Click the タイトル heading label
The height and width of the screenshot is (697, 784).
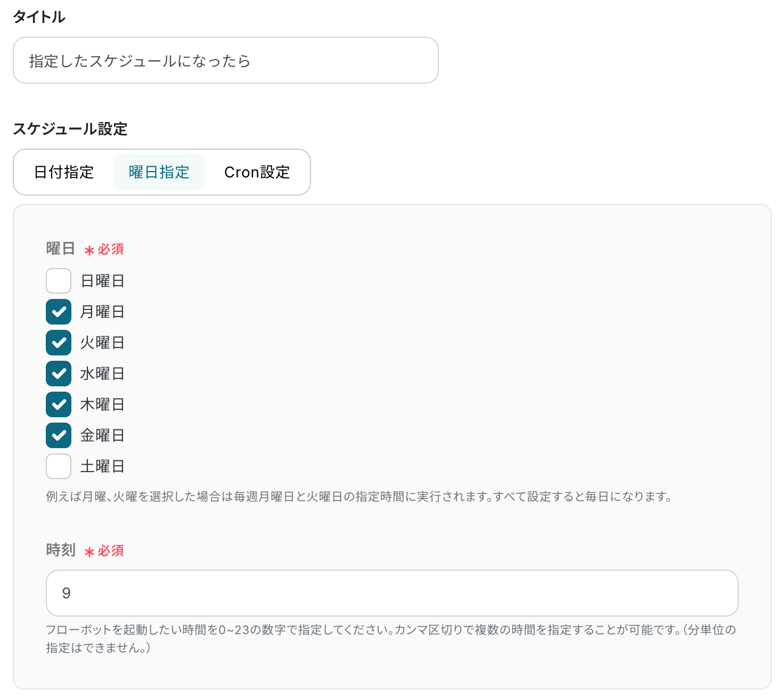[39, 17]
